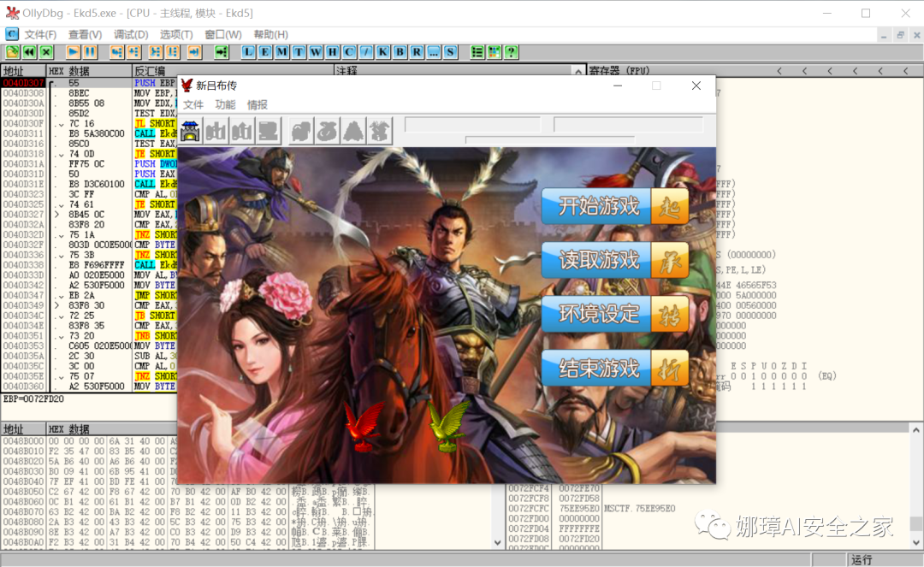Open OllyDbg 文件(F) menu
This screenshot has height=567, width=924.
pos(40,35)
